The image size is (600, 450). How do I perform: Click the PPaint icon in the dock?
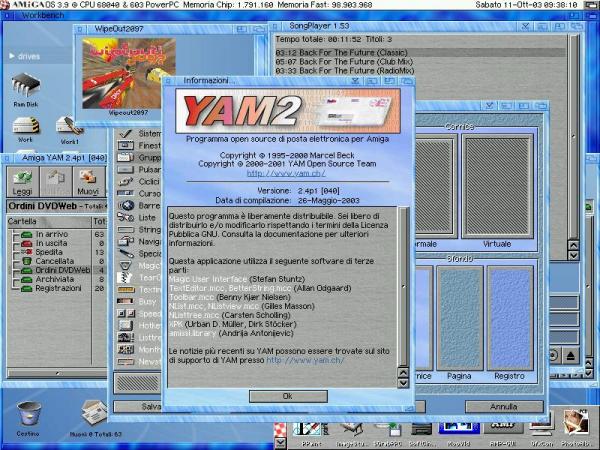click(x=310, y=433)
